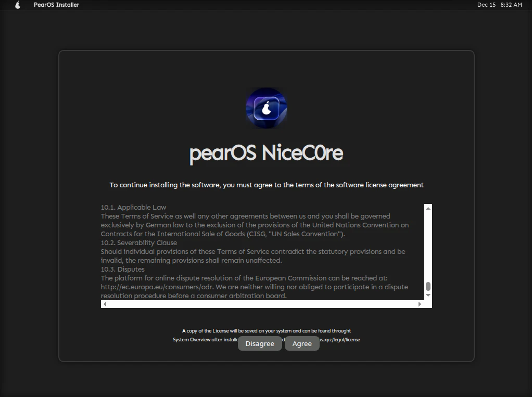The width and height of the screenshot is (532, 397).
Task: Click the "10.1. Applicable Law" heading
Action: [133, 207]
